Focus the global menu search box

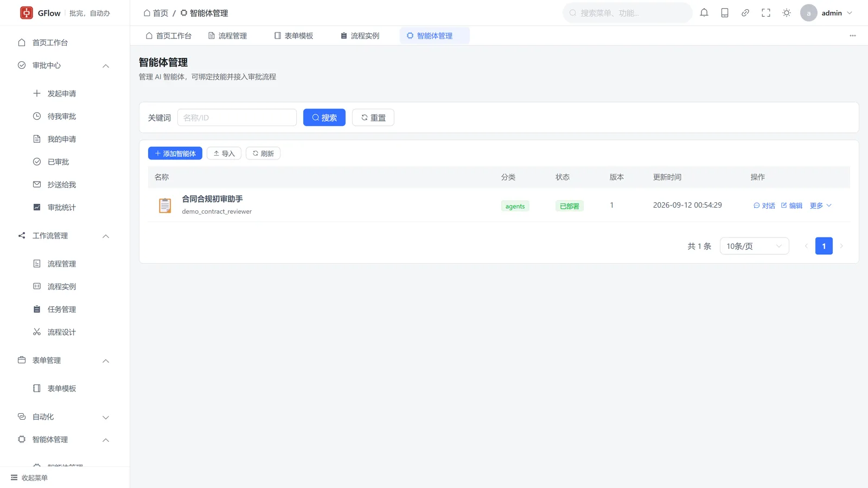click(628, 13)
